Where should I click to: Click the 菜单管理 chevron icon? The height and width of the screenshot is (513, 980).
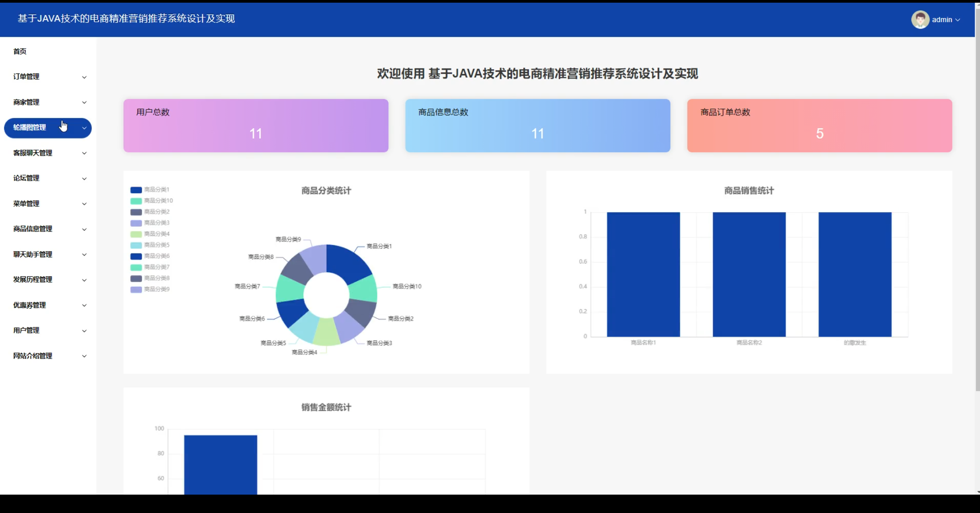(x=84, y=204)
